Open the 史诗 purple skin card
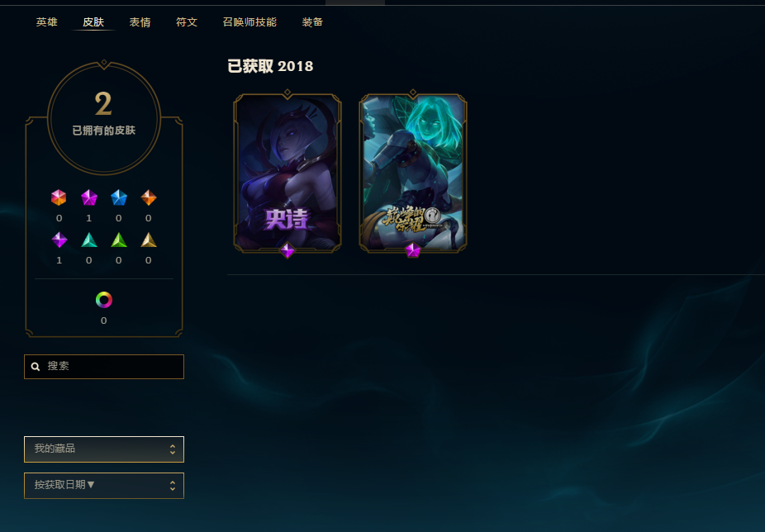The width and height of the screenshot is (765, 532). pos(287,173)
